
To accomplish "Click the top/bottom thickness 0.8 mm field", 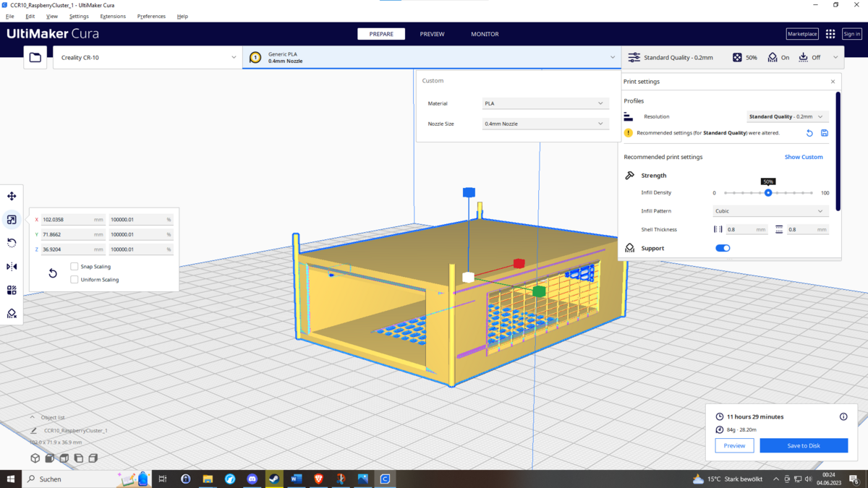I will [x=807, y=229].
